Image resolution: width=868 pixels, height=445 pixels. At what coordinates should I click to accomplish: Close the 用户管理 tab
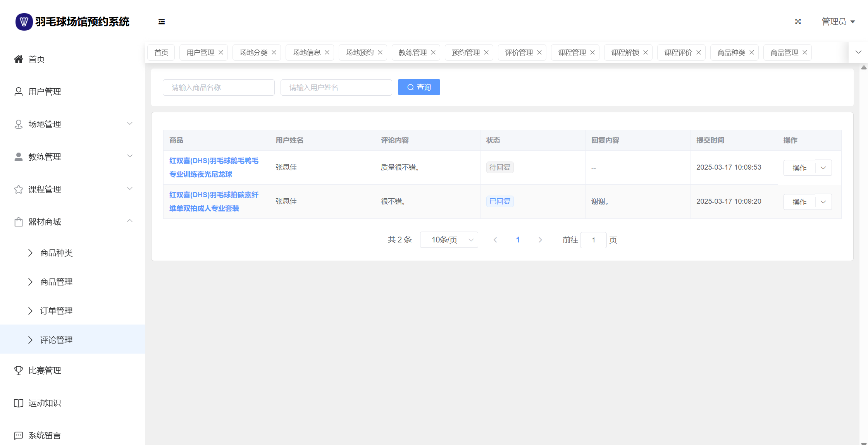[x=221, y=52]
